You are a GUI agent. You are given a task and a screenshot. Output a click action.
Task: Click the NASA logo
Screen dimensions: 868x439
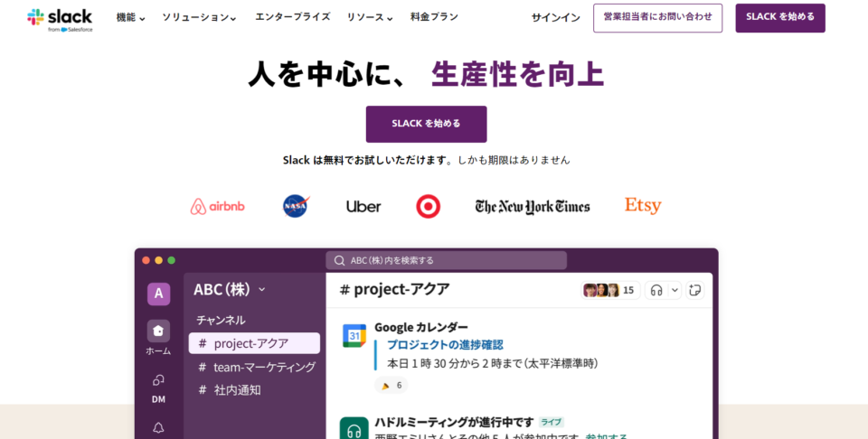[x=297, y=206]
